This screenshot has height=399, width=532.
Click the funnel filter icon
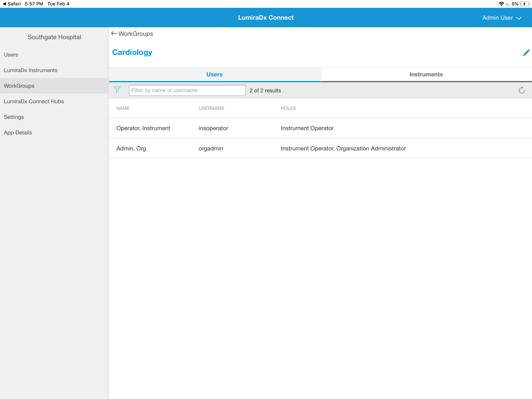pyautogui.click(x=117, y=90)
